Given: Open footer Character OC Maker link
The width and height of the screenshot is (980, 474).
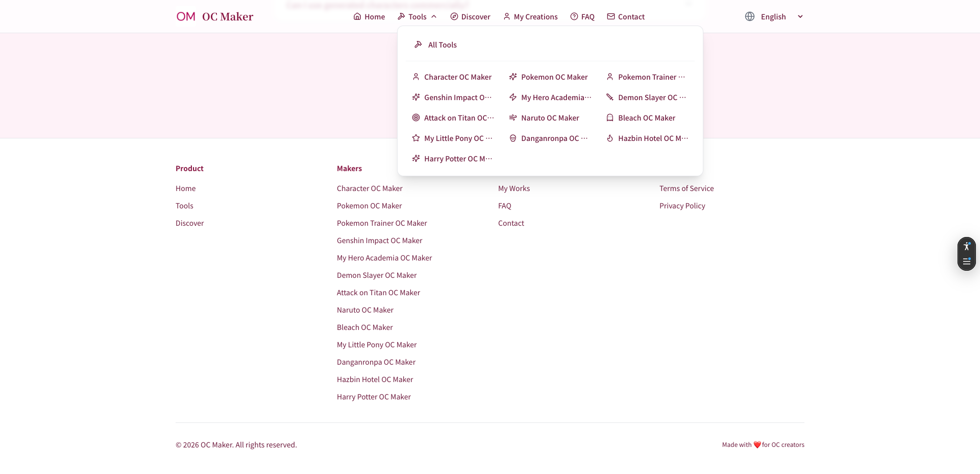Looking at the screenshot, I should pyautogui.click(x=370, y=188).
